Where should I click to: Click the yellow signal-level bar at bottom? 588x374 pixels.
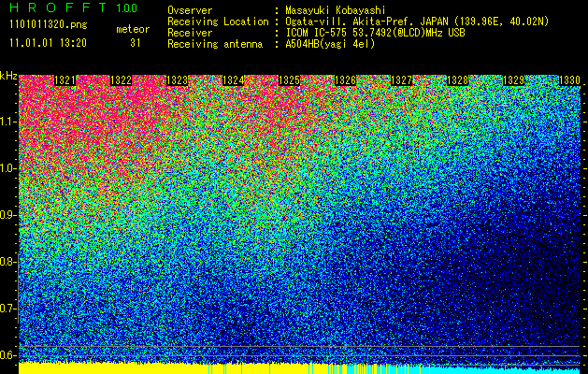pos(180,368)
